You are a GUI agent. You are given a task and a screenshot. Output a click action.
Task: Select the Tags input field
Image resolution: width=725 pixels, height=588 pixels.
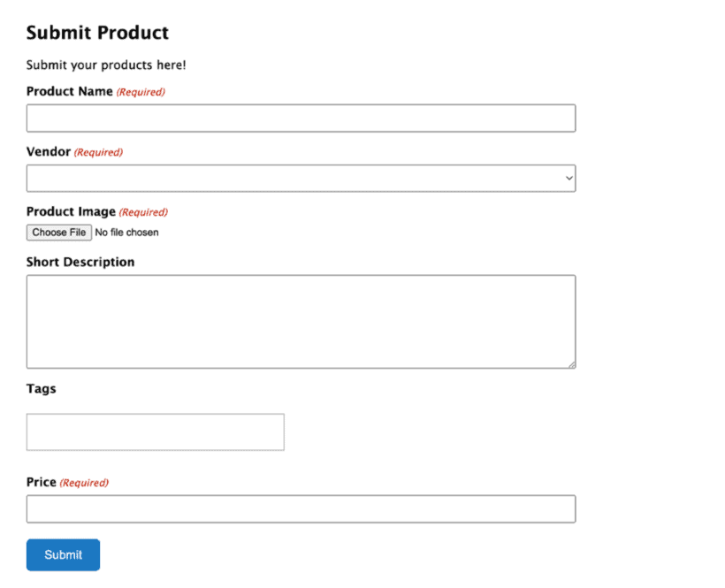155,431
